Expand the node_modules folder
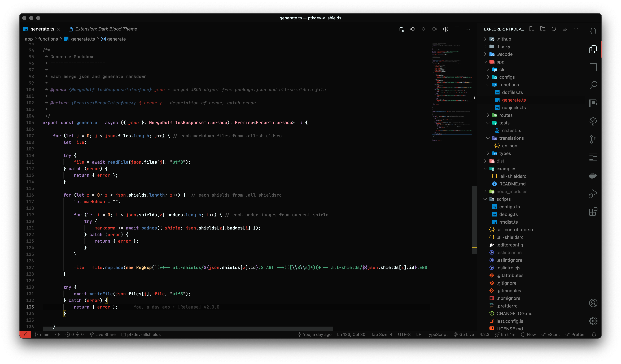Viewport: 621px width, 364px height. click(512, 192)
